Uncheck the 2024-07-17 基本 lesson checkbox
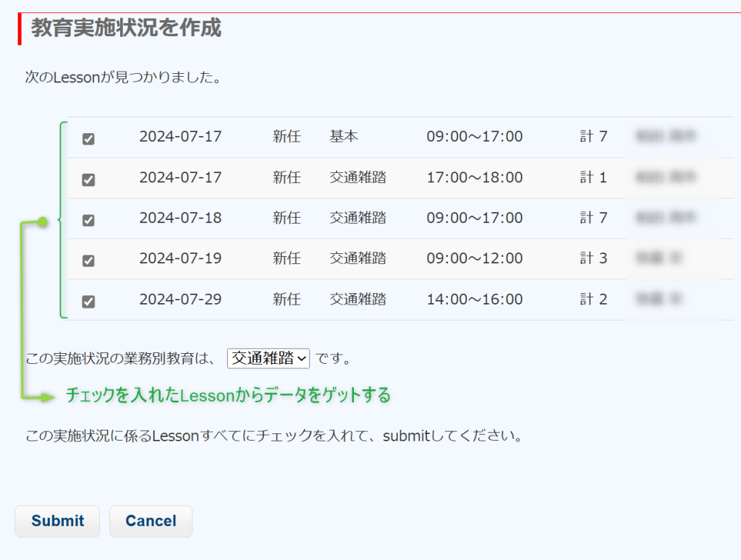This screenshot has width=741, height=560. (88, 139)
